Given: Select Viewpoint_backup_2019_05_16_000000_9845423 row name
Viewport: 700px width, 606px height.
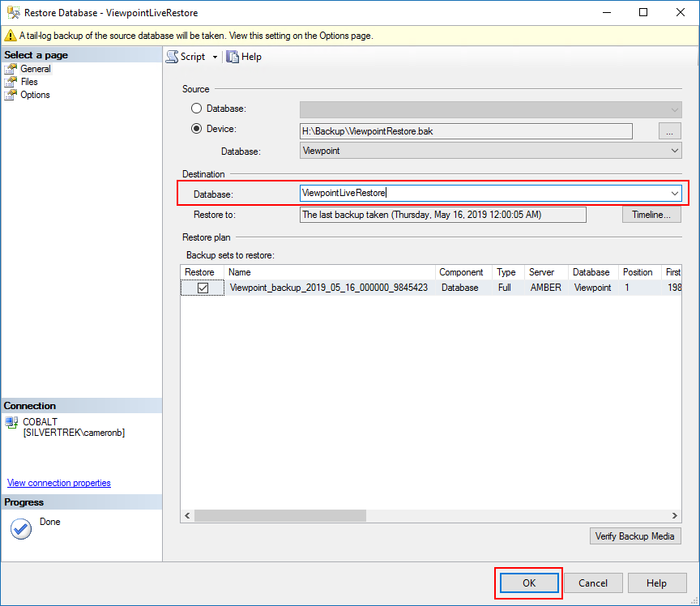Looking at the screenshot, I should tap(329, 288).
